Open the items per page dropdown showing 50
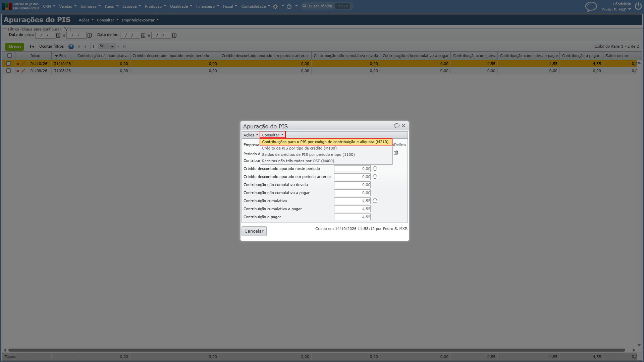This screenshot has height=362, width=644. pyautogui.click(x=107, y=46)
